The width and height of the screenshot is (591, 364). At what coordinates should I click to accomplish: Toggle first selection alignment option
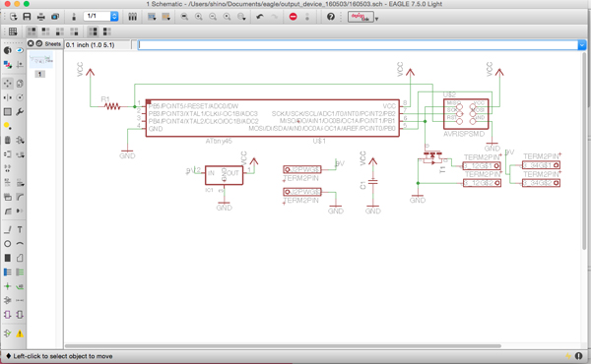click(32, 31)
